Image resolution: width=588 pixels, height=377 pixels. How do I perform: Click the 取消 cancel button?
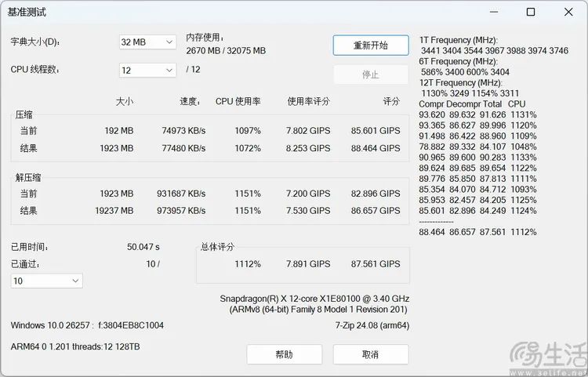click(x=370, y=354)
